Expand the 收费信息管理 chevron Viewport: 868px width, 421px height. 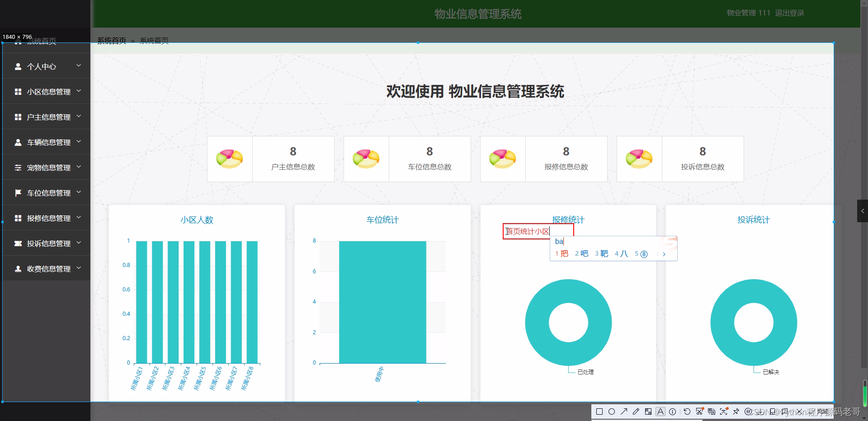(x=79, y=268)
